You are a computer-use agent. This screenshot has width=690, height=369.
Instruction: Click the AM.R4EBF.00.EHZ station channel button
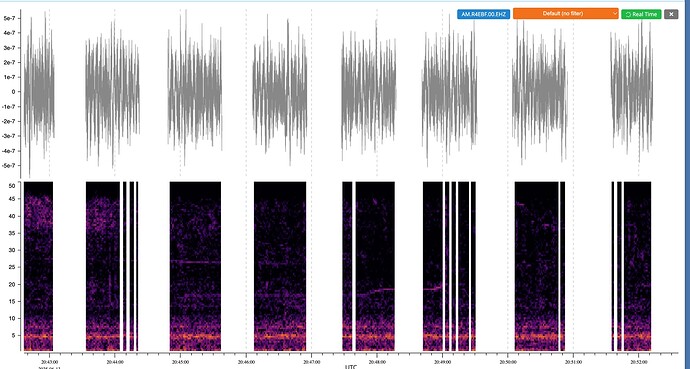483,14
